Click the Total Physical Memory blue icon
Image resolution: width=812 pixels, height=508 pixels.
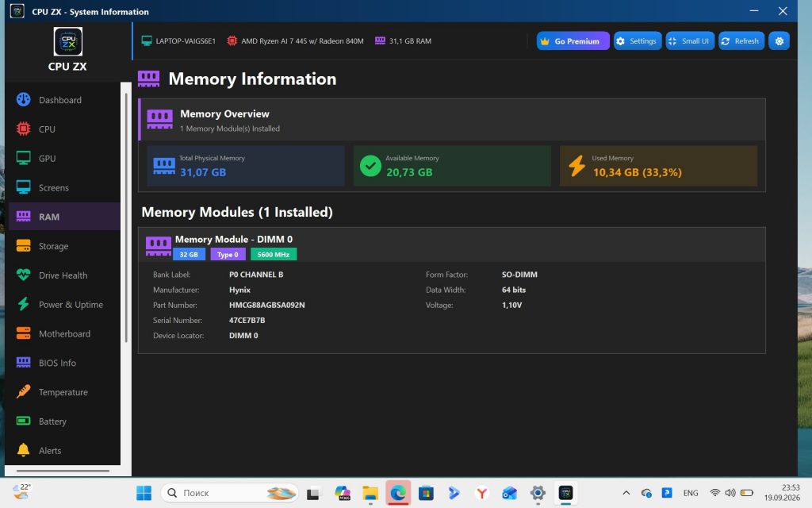click(x=164, y=167)
